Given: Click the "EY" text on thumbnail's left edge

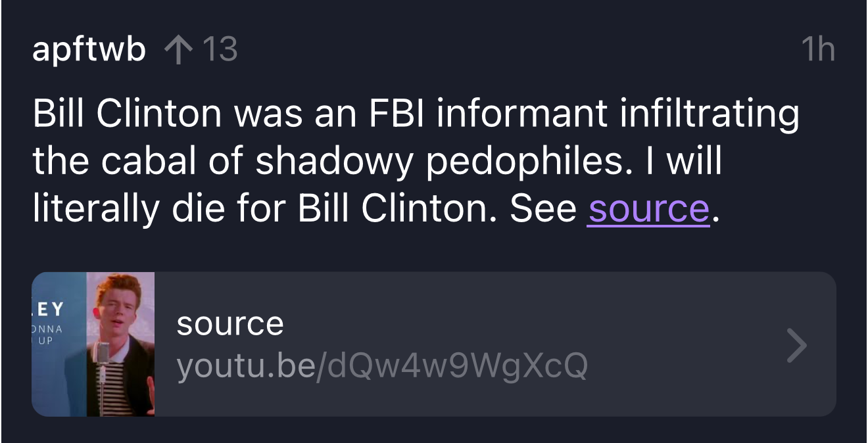Looking at the screenshot, I should point(48,309).
